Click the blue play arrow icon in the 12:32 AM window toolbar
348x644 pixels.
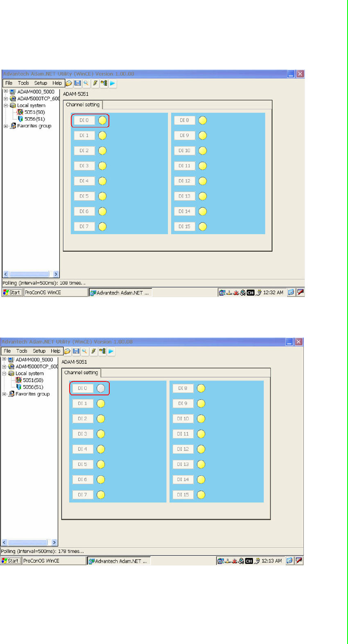pyautogui.click(x=113, y=83)
